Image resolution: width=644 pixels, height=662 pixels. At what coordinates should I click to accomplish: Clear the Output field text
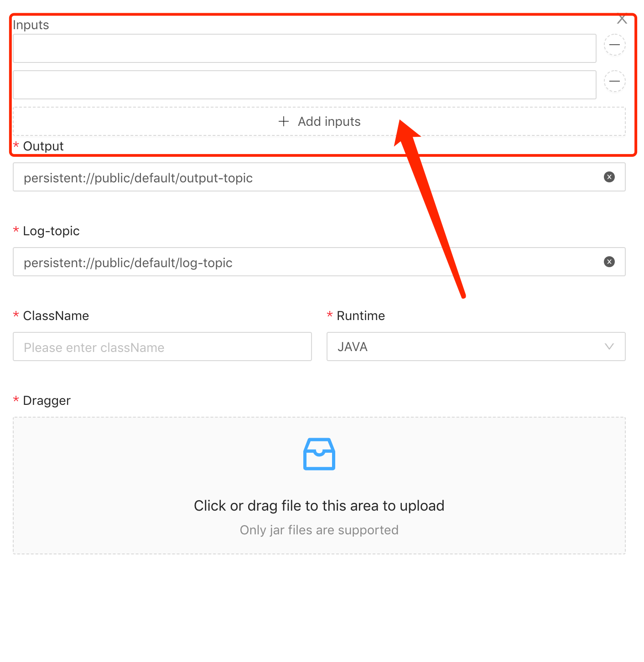point(609,177)
